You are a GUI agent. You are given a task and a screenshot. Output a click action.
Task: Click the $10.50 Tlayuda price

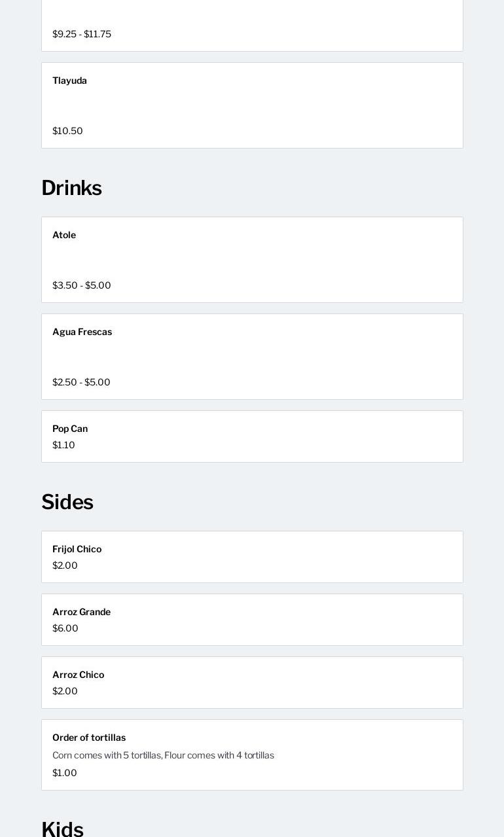point(67,131)
